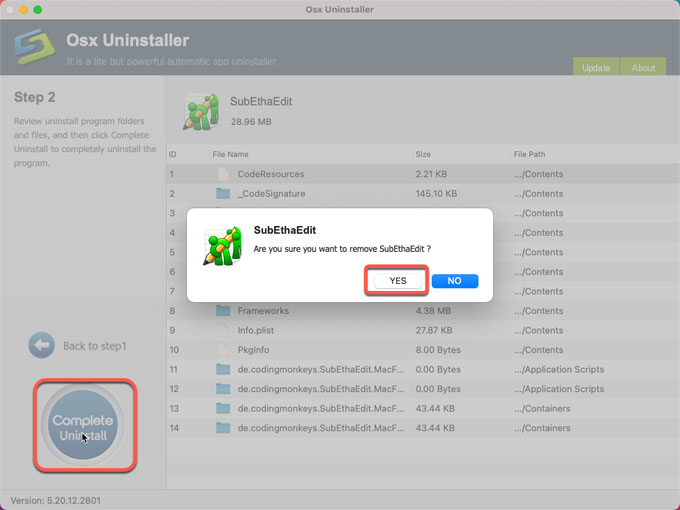Click the Frameworks file name
Screen dimensions: 680x510
point(263,311)
